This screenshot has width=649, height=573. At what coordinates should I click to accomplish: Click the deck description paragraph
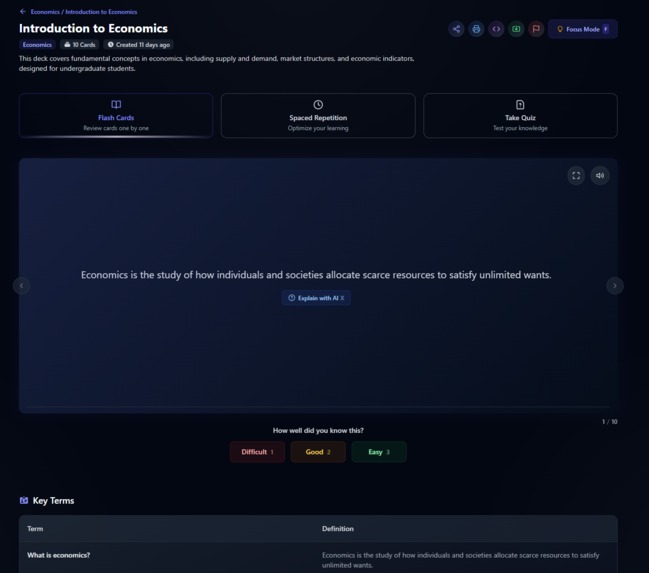216,63
